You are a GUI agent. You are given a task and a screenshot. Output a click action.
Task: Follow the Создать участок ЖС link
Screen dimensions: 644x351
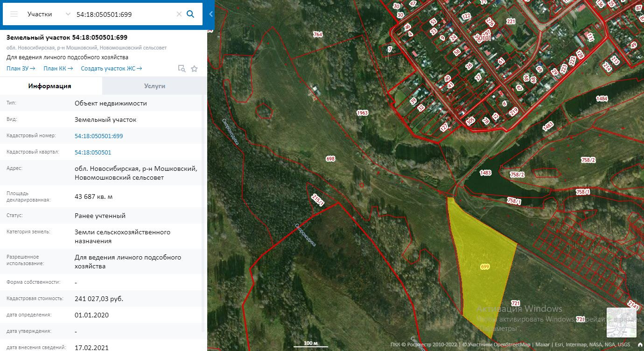(112, 69)
